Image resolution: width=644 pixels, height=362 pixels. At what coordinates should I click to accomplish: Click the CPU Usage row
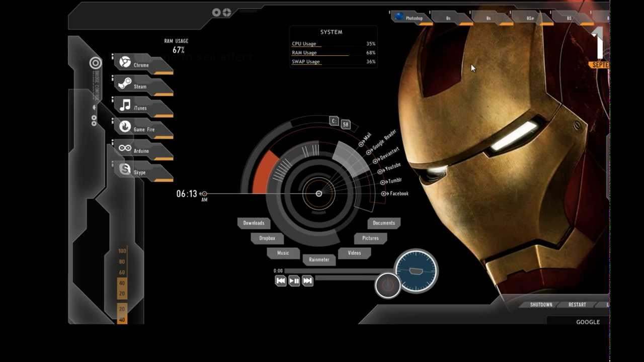coord(334,44)
